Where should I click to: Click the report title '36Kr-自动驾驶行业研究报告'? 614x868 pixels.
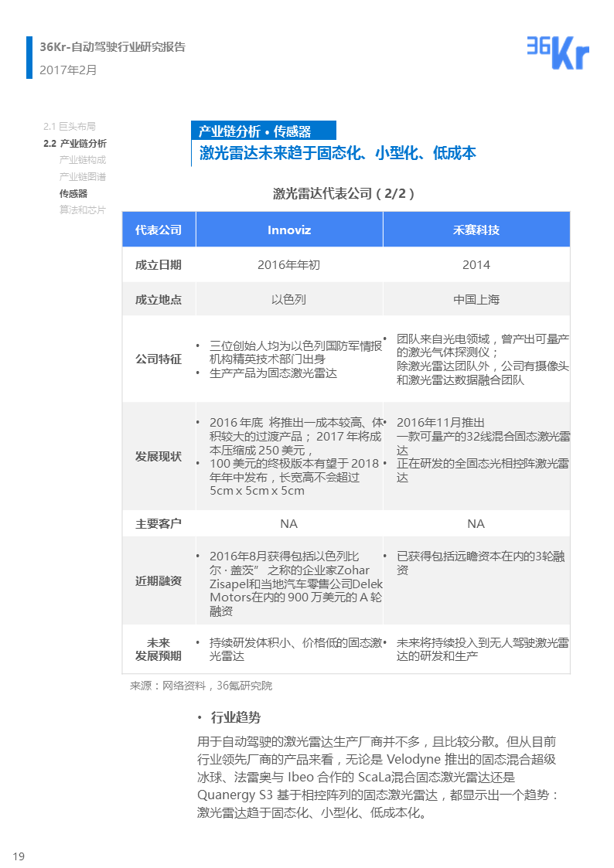pos(112,47)
